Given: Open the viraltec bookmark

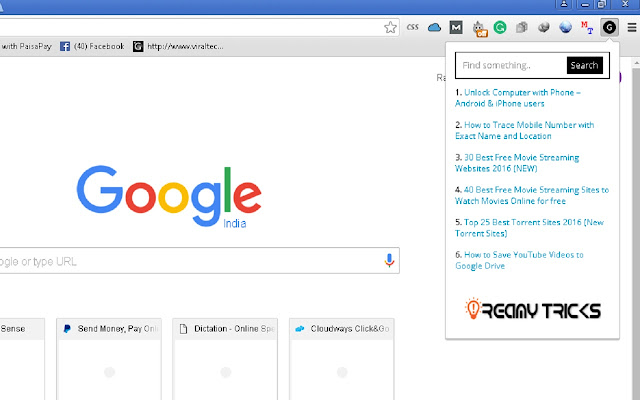Looking at the screenshot, I should coord(178,46).
